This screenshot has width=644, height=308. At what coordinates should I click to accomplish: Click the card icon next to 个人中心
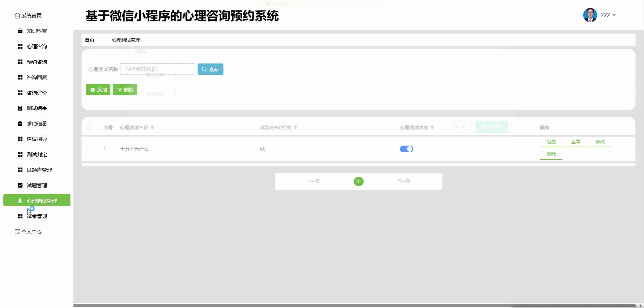click(x=17, y=232)
